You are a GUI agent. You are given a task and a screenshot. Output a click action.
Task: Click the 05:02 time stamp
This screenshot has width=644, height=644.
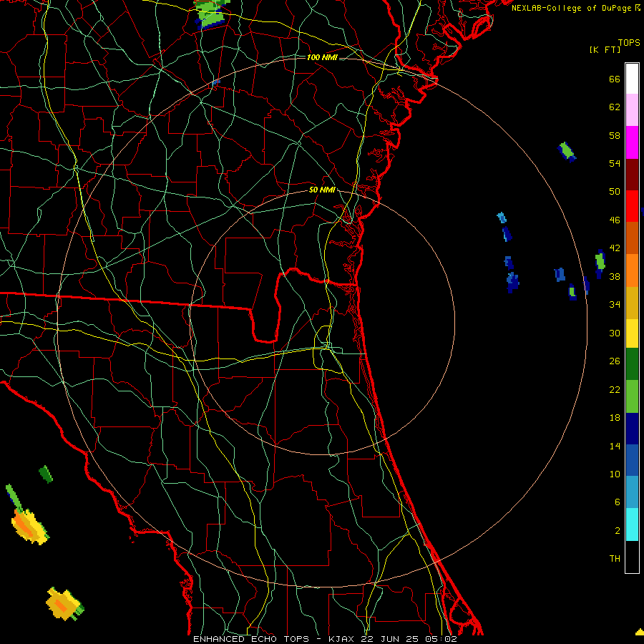(442, 639)
